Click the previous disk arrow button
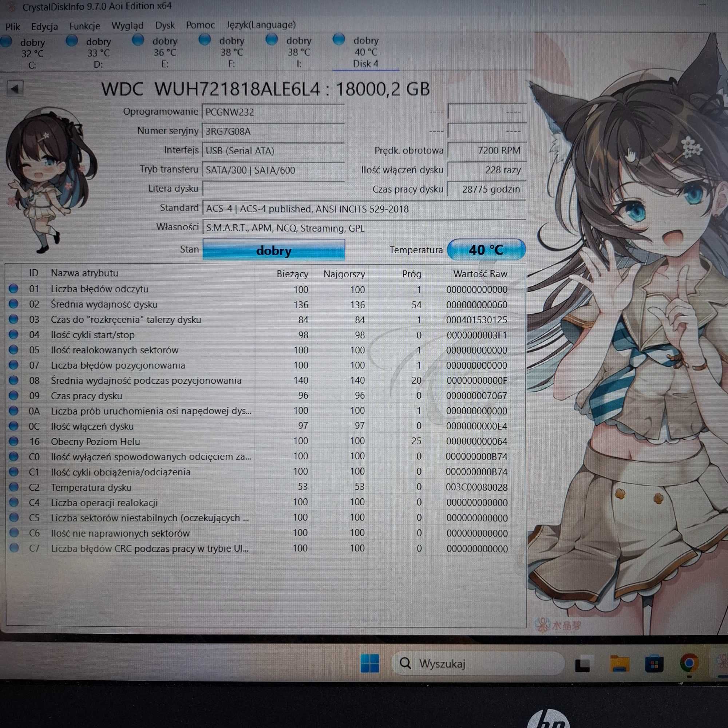Screen dimensions: 728x728 pos(15,89)
